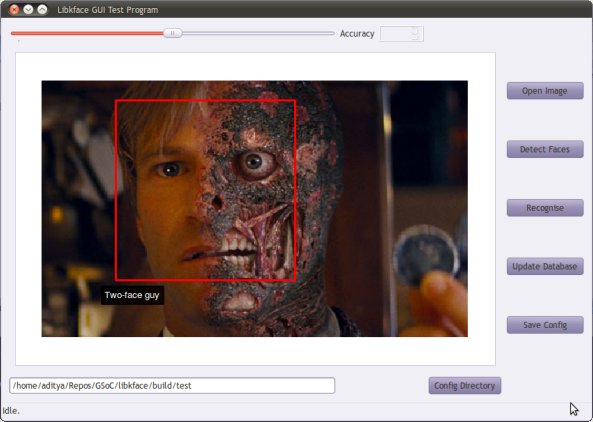The height and width of the screenshot is (422, 593).
Task: Open the Config Directory chooser
Action: pyautogui.click(x=465, y=386)
